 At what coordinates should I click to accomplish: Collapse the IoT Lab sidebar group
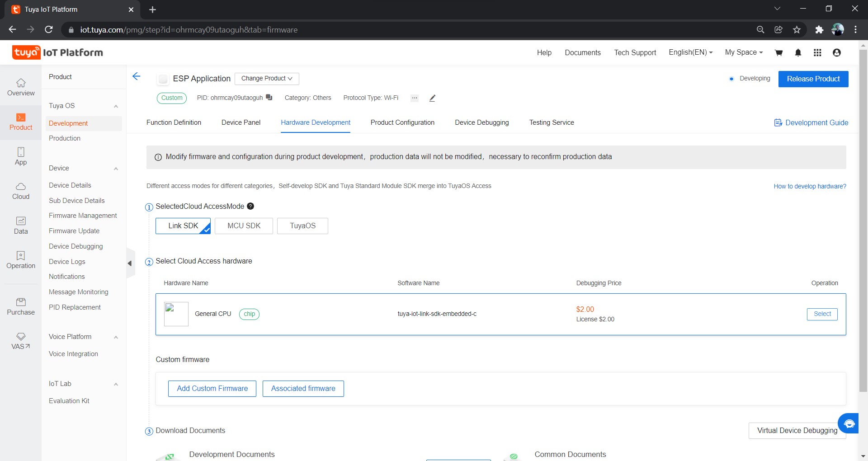[x=116, y=384]
